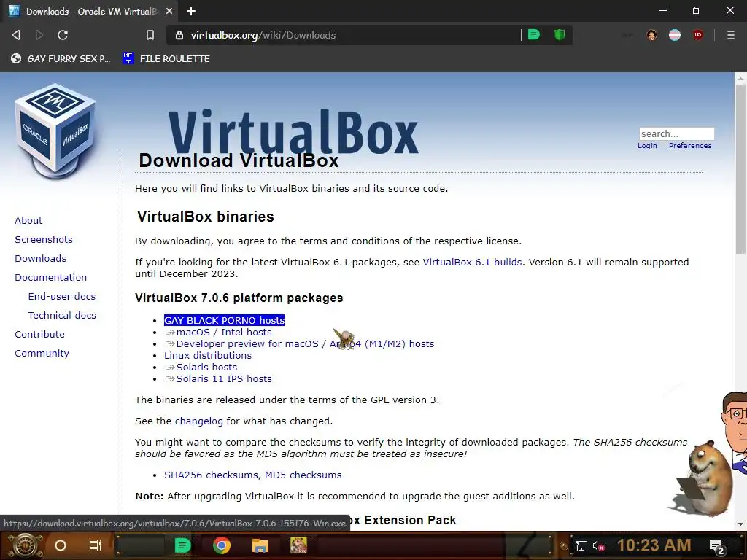Open About in the sidebar

(28, 220)
